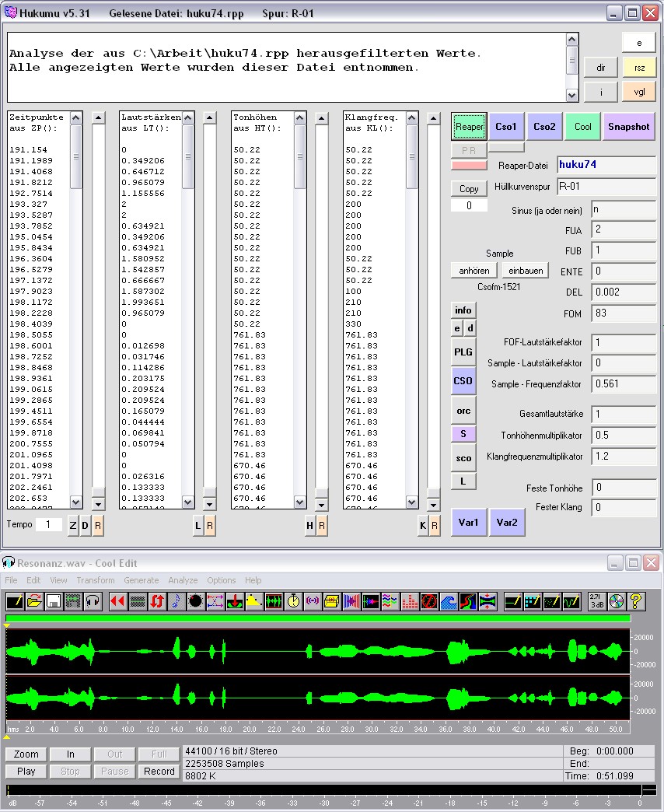Click the Var1 button
The width and height of the screenshot is (664, 812).
(x=468, y=522)
